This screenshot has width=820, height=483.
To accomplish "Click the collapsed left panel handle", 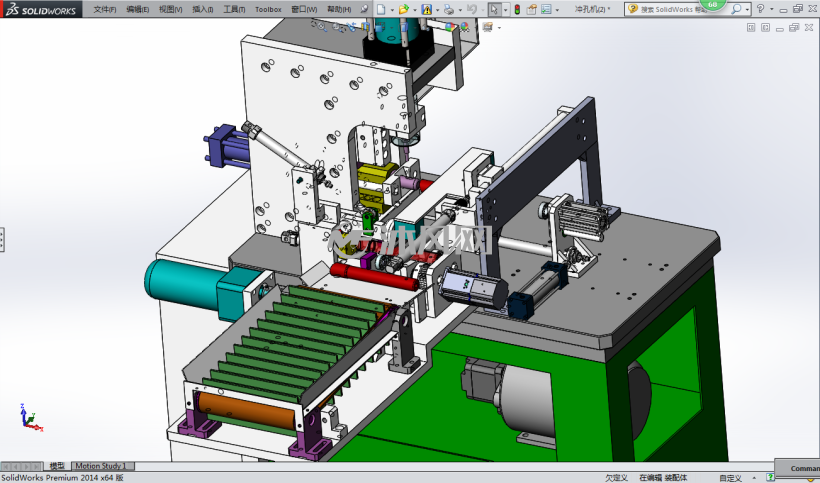I will [x=2, y=239].
